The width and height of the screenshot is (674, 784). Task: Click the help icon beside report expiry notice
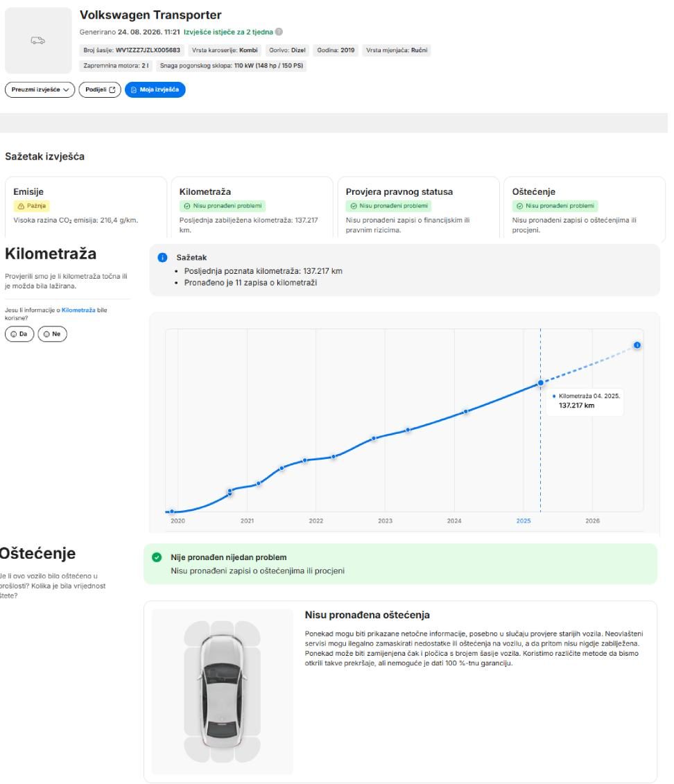pos(279,31)
